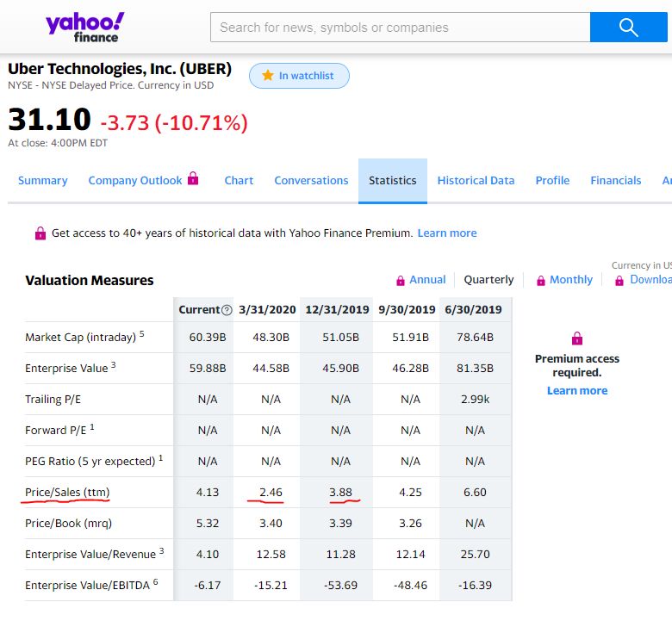
Task: Click the lock icon above Premium access required
Action: coord(577,338)
